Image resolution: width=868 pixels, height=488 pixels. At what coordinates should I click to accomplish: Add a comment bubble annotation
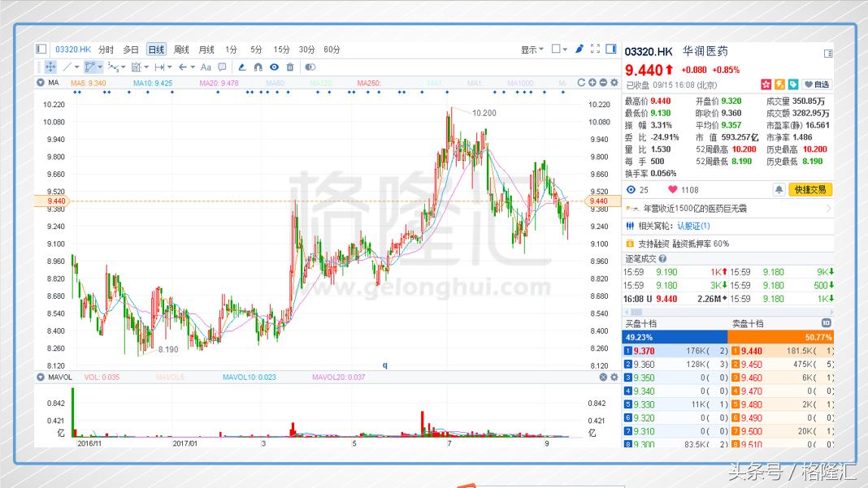pyautogui.click(x=222, y=67)
